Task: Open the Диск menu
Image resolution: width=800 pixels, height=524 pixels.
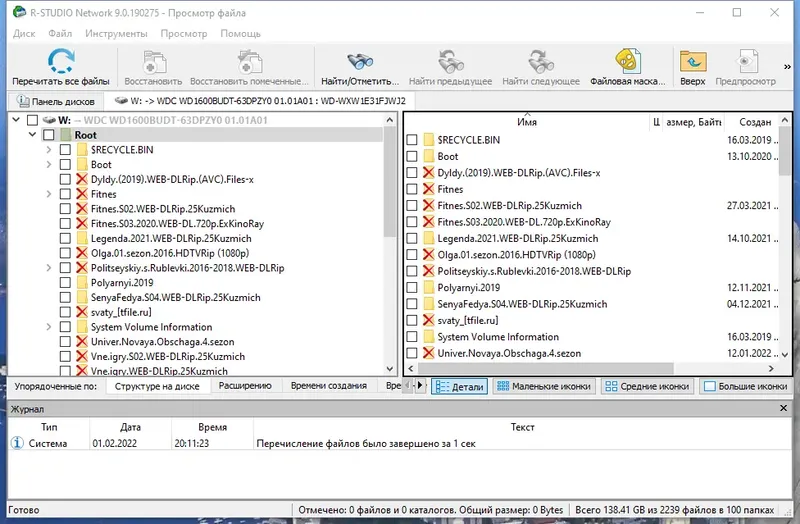Action: point(24,34)
